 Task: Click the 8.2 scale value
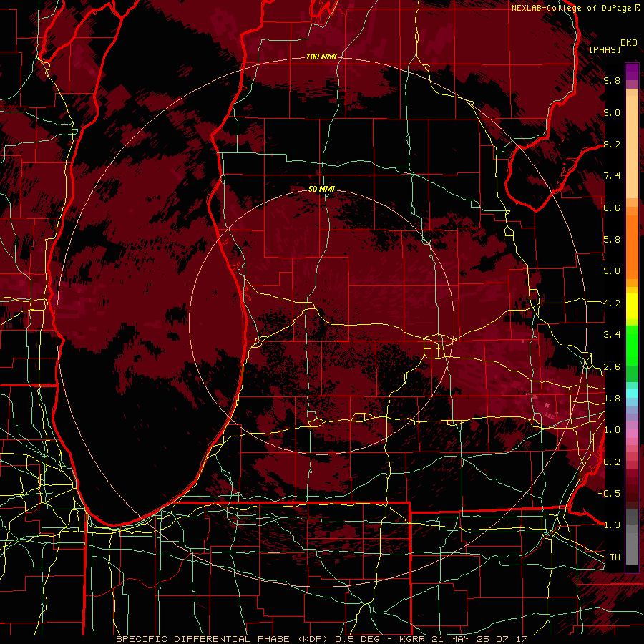pos(612,144)
